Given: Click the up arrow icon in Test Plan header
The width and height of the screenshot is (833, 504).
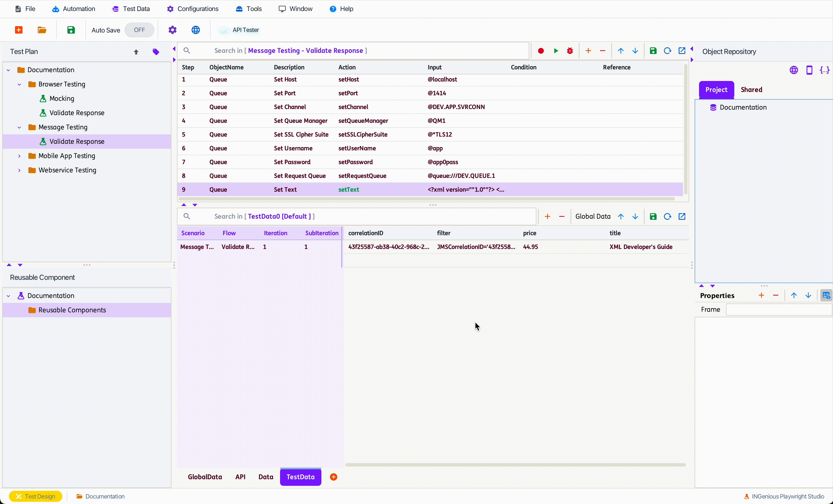Looking at the screenshot, I should point(136,52).
